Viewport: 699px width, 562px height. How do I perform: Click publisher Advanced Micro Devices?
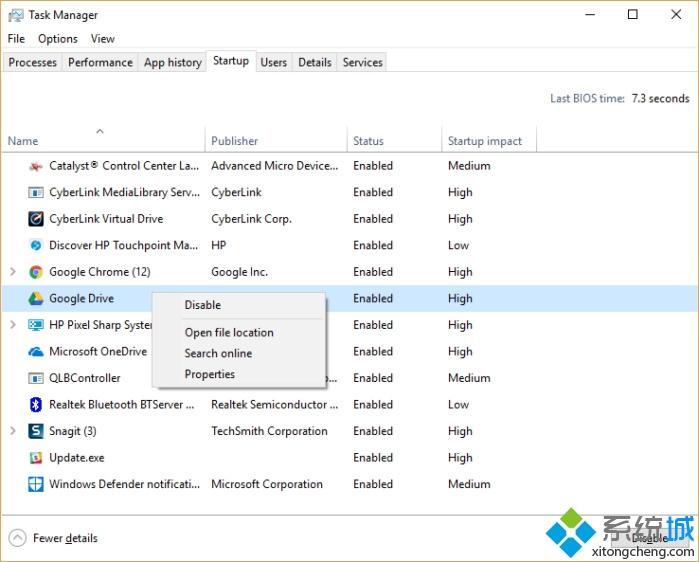pyautogui.click(x=275, y=166)
